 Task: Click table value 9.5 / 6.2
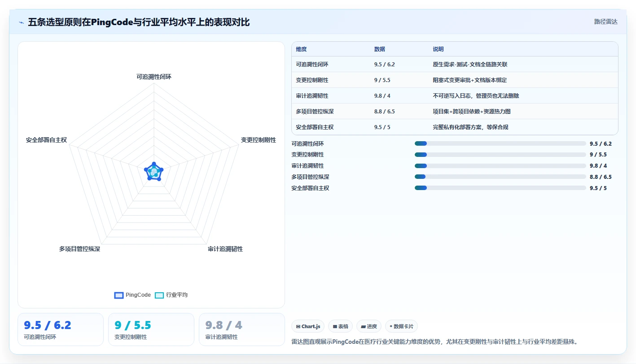(x=385, y=65)
